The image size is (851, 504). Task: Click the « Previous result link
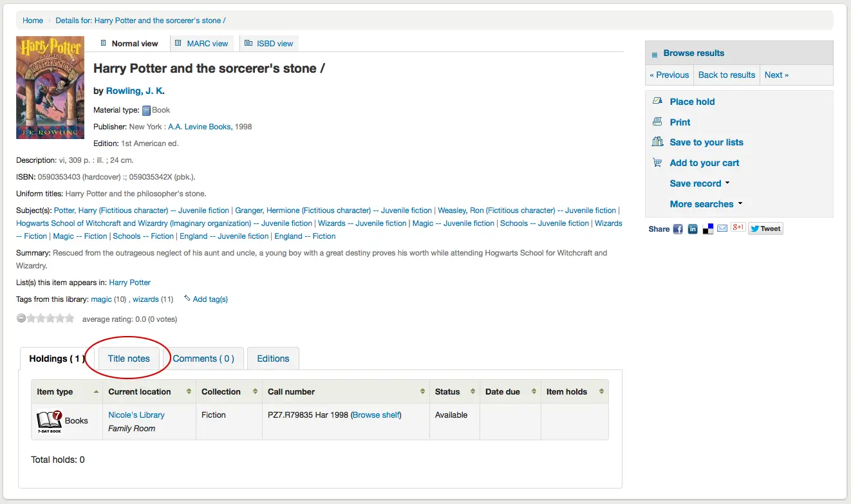(669, 75)
